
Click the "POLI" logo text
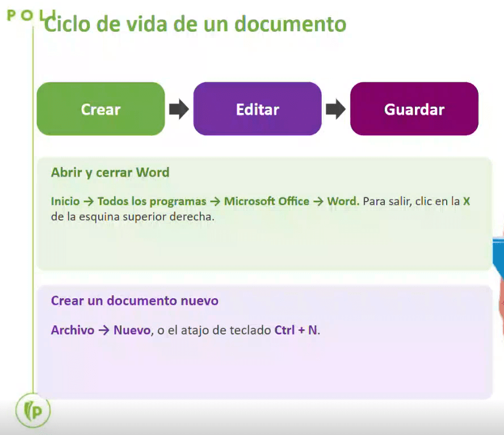(31, 15)
